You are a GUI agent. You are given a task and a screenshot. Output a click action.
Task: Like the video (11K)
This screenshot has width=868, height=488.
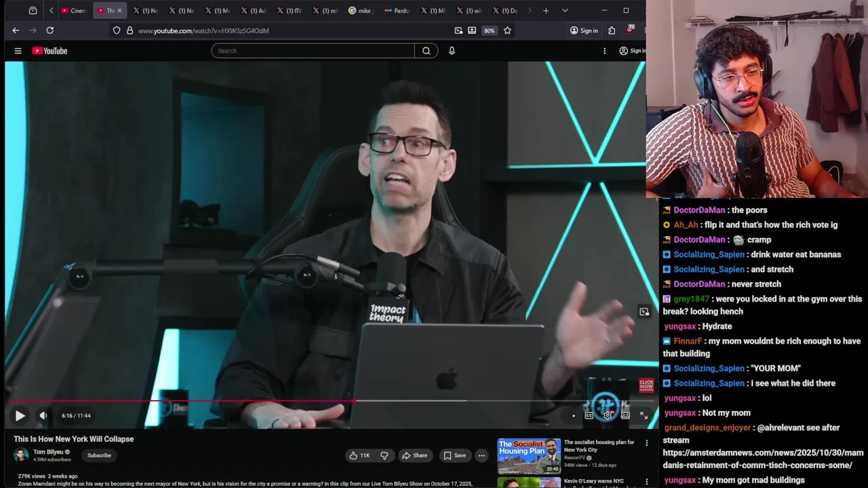pos(359,455)
